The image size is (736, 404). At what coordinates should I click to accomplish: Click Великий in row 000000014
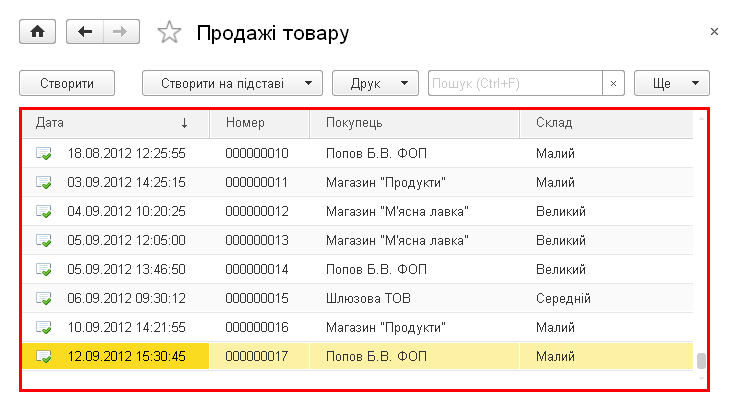(561, 270)
